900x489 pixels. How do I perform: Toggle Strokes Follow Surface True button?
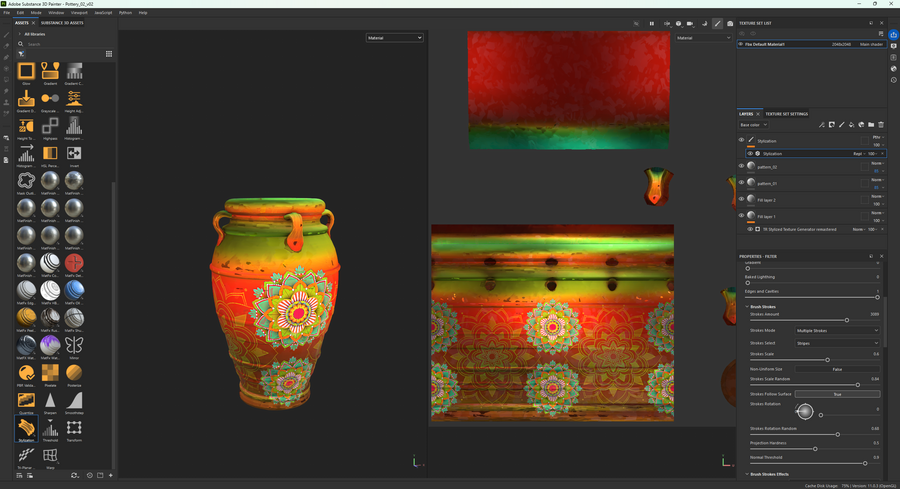837,394
